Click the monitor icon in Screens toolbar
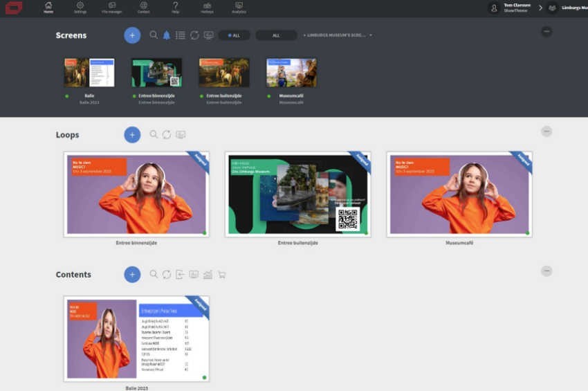This screenshot has width=588, height=391. point(208,35)
